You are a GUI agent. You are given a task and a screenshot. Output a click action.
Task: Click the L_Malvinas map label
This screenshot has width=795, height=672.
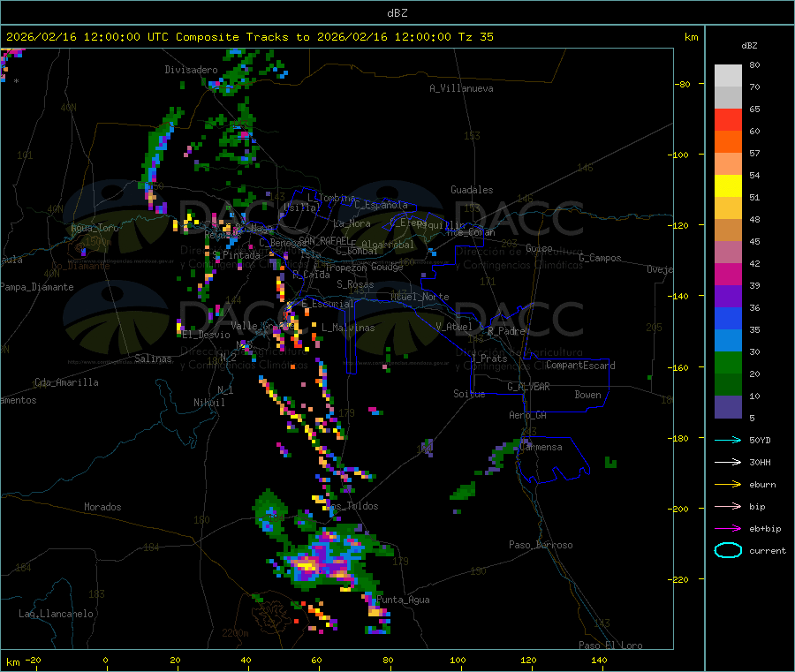pos(348,328)
